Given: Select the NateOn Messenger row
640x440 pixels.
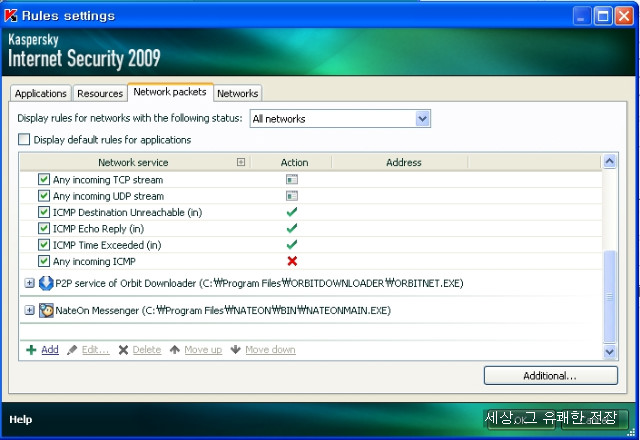Looking at the screenshot, I should 311,310.
